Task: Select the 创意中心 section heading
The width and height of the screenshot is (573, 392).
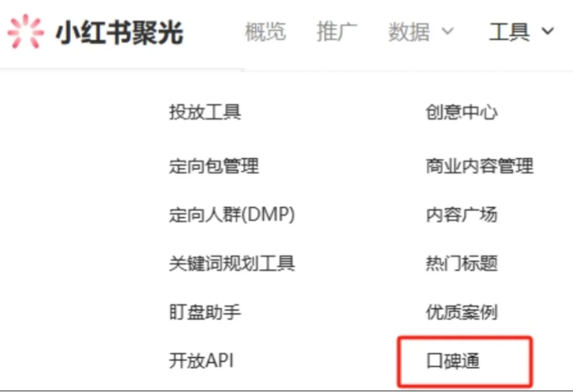Action: coord(461,112)
